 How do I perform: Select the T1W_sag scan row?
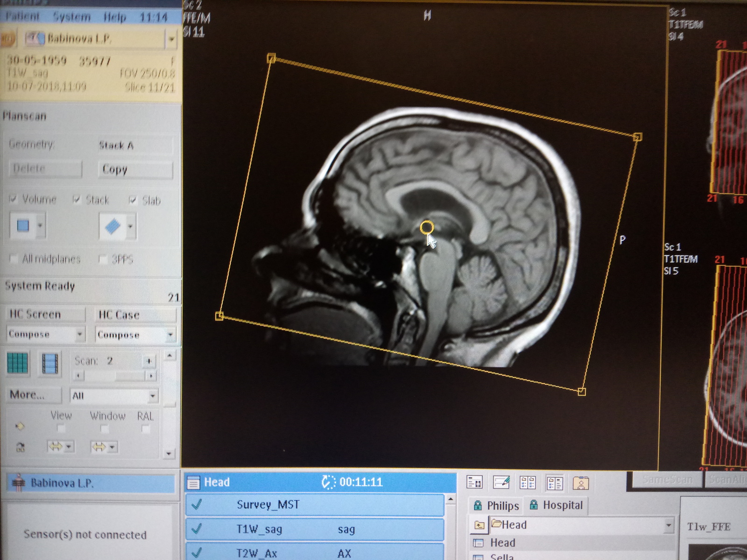pyautogui.click(x=315, y=529)
